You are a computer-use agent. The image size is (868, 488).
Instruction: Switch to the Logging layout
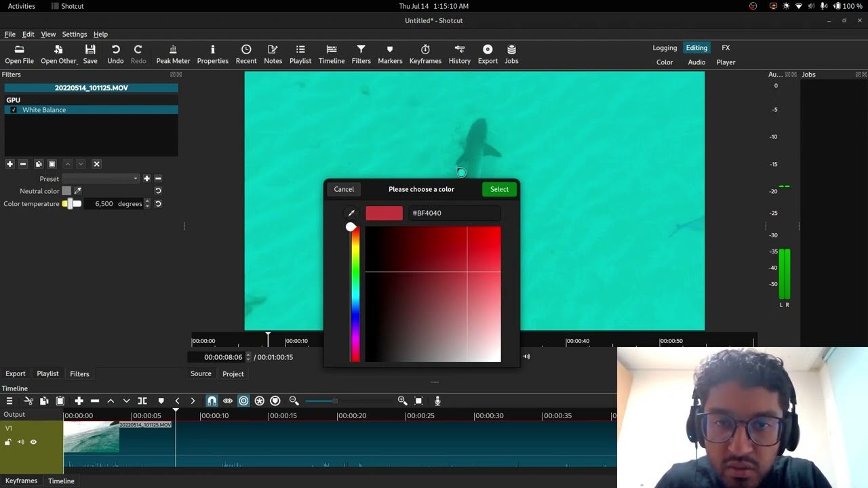pos(665,48)
